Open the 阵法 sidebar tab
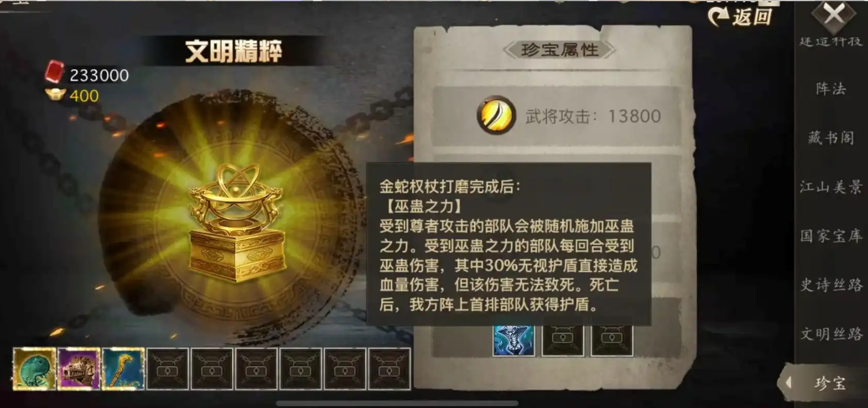868x408 pixels. [x=831, y=89]
